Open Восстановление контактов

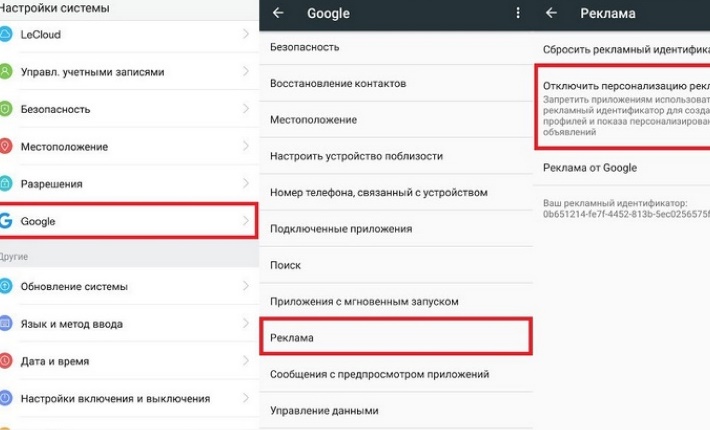pyautogui.click(x=396, y=83)
